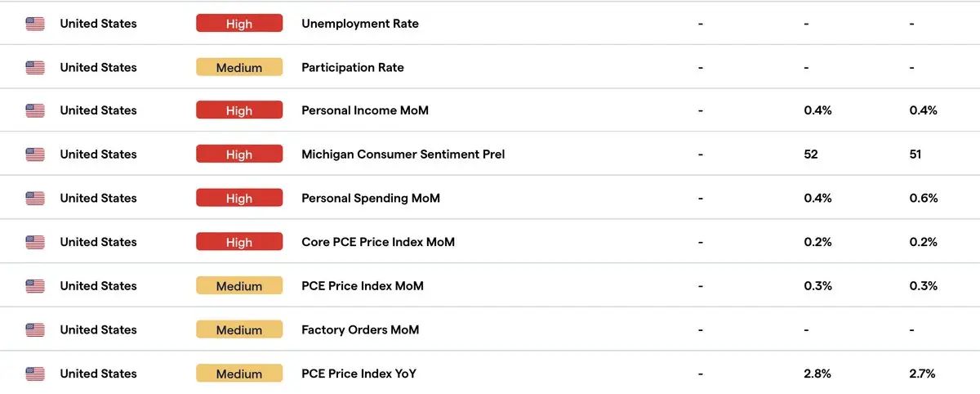Click the US flag beside Unemployment Rate
This screenshot has height=394, width=980.
tap(35, 24)
